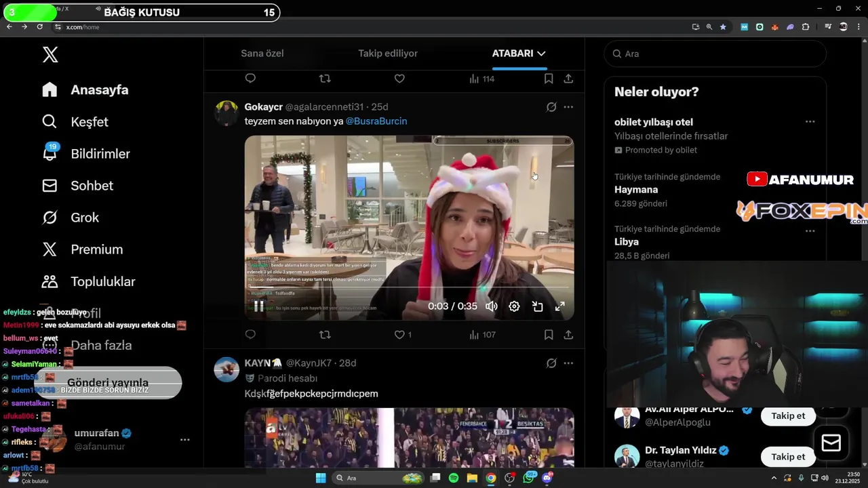Open the Haymana trending topic
This screenshot has height=488, width=868.
tap(636, 190)
